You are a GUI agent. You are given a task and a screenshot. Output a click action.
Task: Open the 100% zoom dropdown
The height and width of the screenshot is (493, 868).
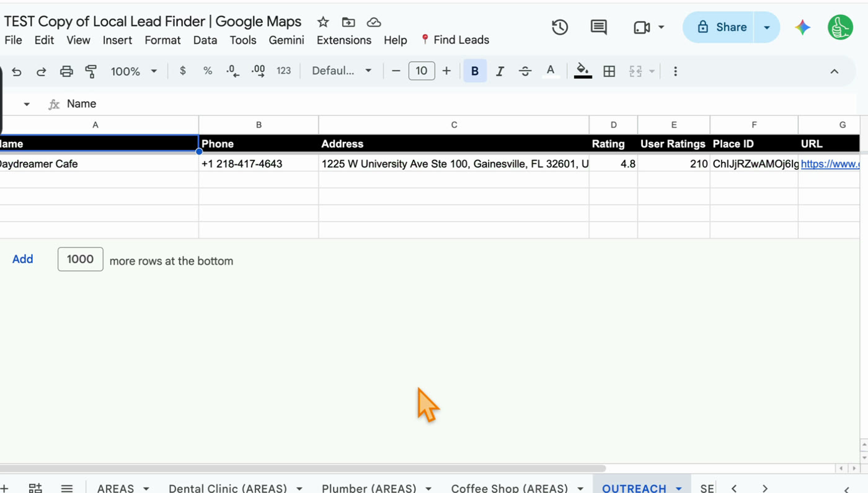tap(133, 71)
